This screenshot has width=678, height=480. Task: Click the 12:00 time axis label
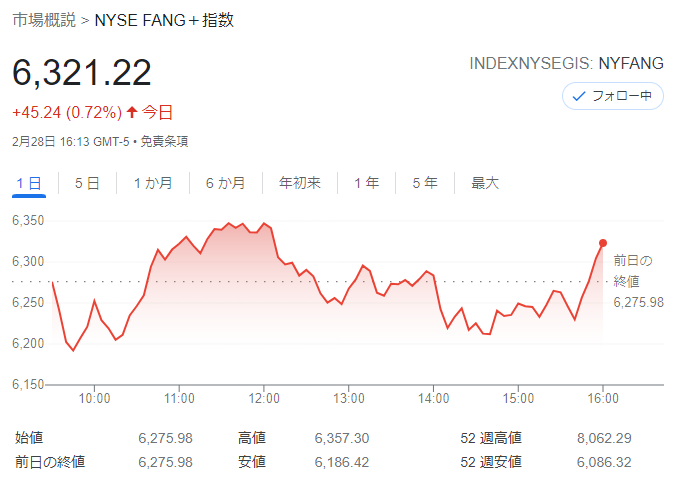pos(264,398)
